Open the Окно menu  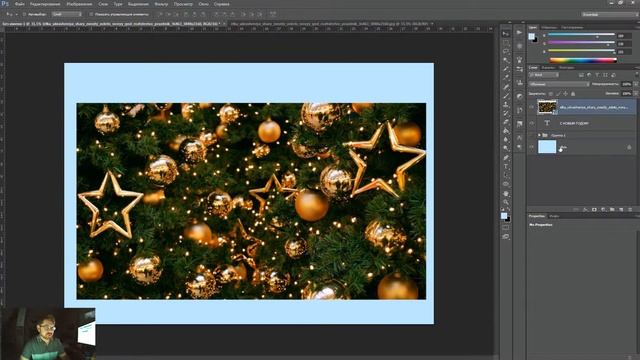[x=203, y=4]
